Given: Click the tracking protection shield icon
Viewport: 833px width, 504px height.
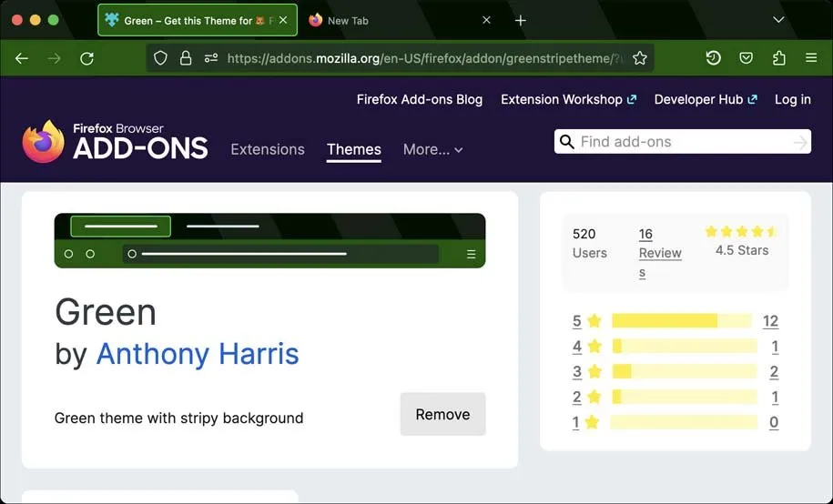Looking at the screenshot, I should [x=160, y=58].
